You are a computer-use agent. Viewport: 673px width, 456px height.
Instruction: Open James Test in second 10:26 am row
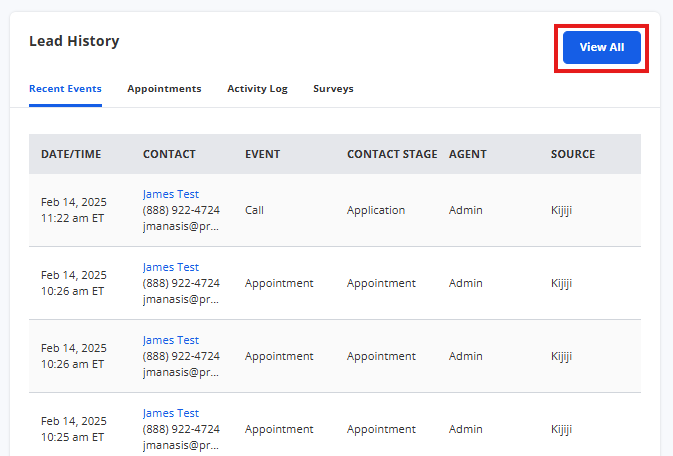[171, 340]
